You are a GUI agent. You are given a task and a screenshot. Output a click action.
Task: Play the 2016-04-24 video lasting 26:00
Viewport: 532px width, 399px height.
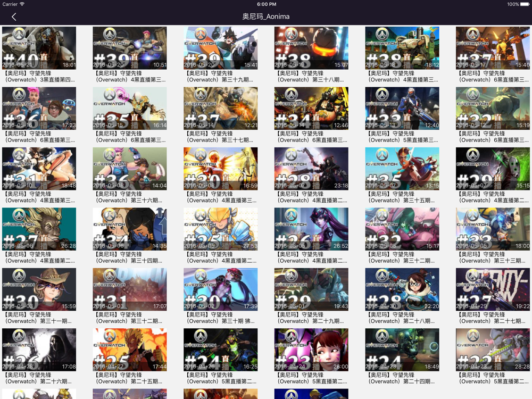(311, 350)
